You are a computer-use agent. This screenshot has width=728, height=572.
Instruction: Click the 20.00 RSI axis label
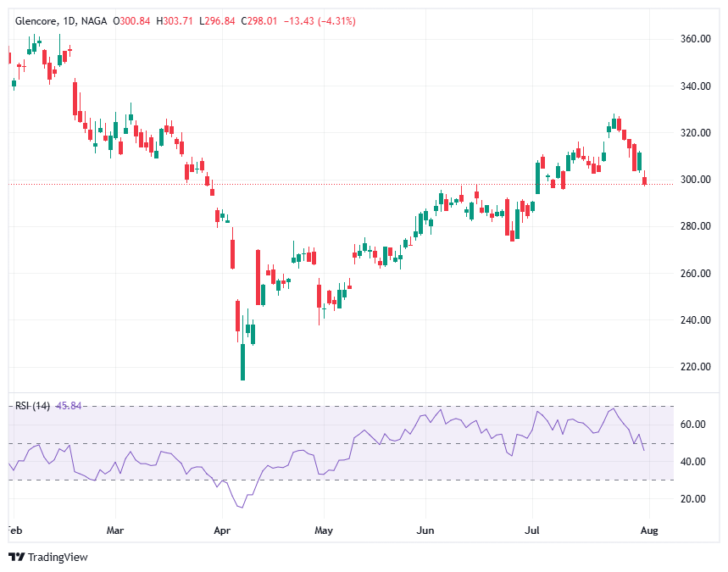[692, 499]
